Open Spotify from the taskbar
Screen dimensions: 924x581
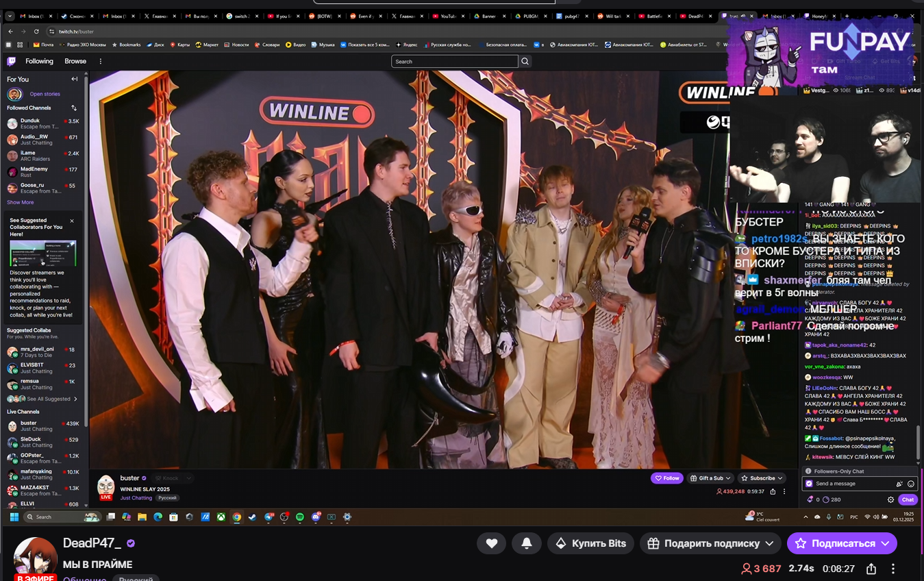tap(300, 517)
